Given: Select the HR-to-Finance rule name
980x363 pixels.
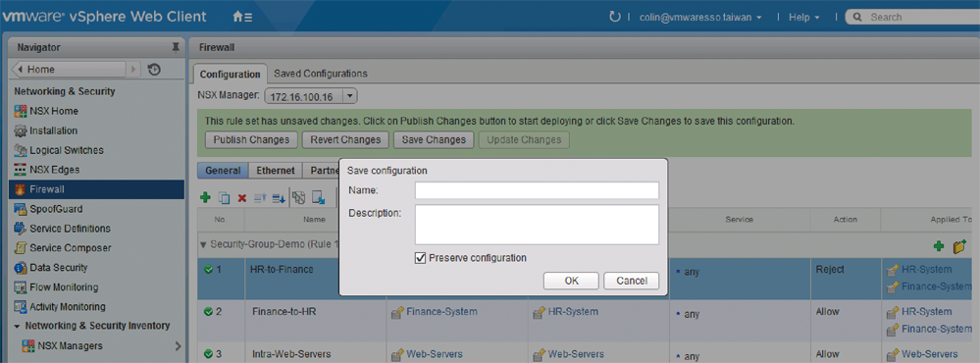Looking at the screenshot, I should coord(281,269).
